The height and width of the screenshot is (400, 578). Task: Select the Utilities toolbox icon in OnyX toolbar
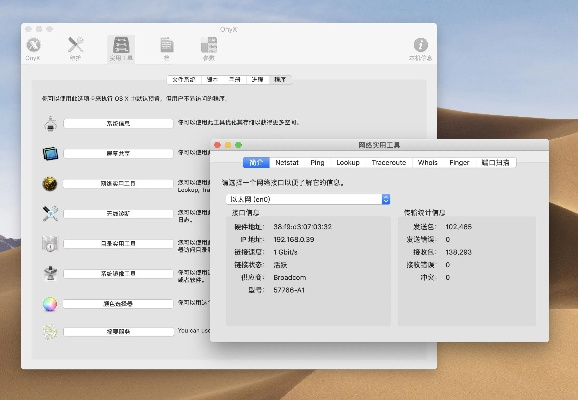coord(121,45)
